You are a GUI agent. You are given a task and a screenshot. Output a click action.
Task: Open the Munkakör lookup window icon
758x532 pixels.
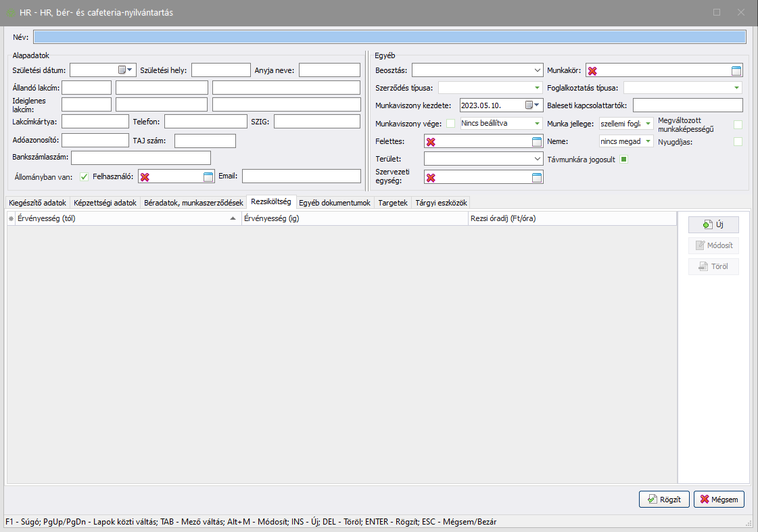(736, 71)
